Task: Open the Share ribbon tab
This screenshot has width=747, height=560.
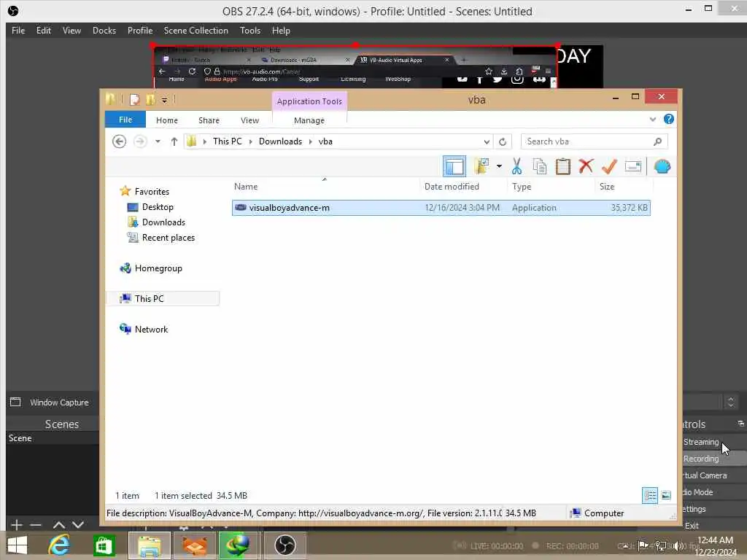Action: (x=209, y=120)
